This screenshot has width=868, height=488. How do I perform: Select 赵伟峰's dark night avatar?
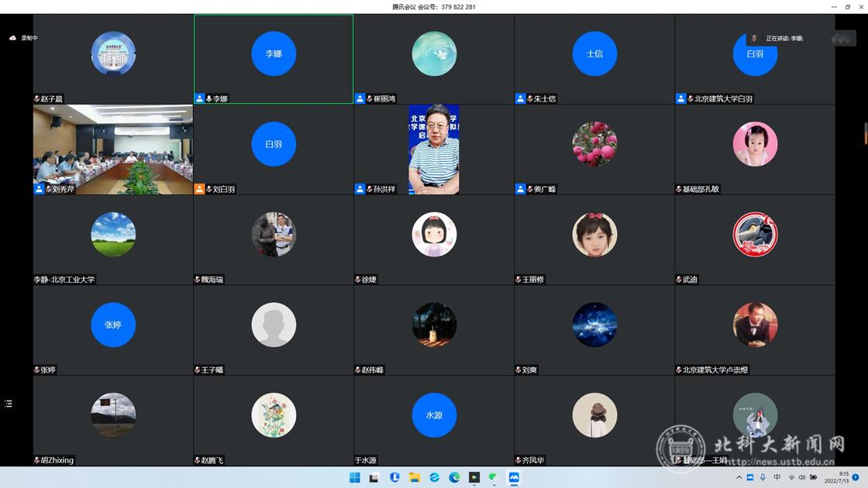pyautogui.click(x=434, y=325)
